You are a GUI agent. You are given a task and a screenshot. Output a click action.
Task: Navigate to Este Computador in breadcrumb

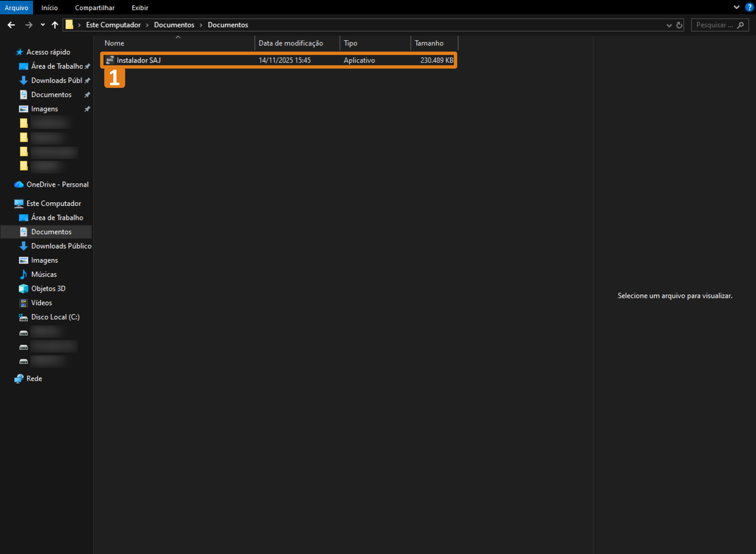tap(113, 25)
